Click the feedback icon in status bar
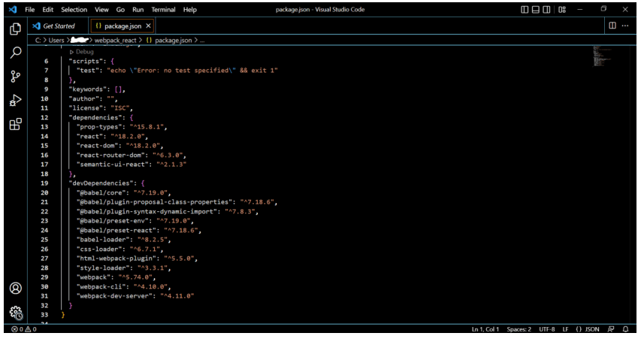The image size is (644, 339). (611, 329)
